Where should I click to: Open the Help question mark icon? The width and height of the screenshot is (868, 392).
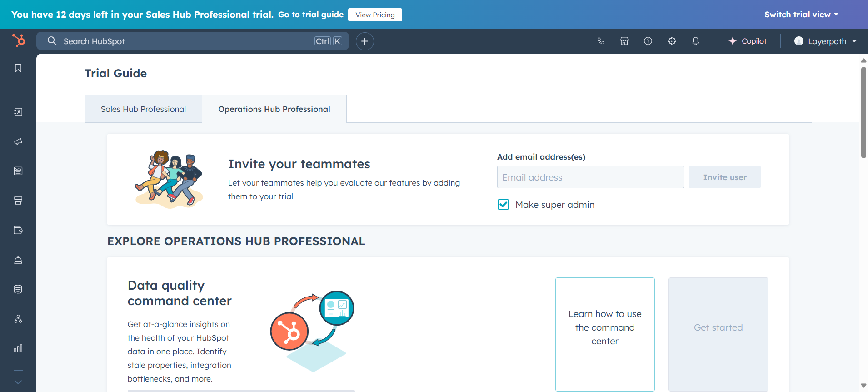pos(648,41)
